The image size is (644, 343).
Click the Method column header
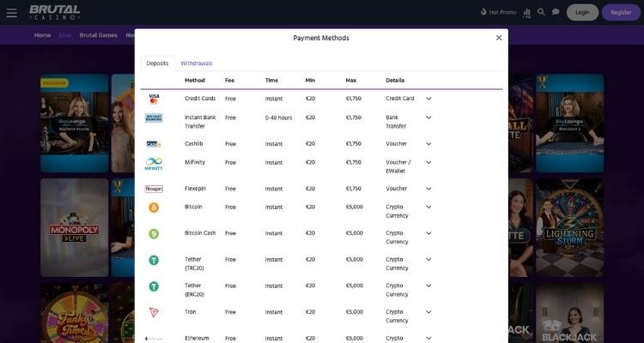tap(195, 81)
